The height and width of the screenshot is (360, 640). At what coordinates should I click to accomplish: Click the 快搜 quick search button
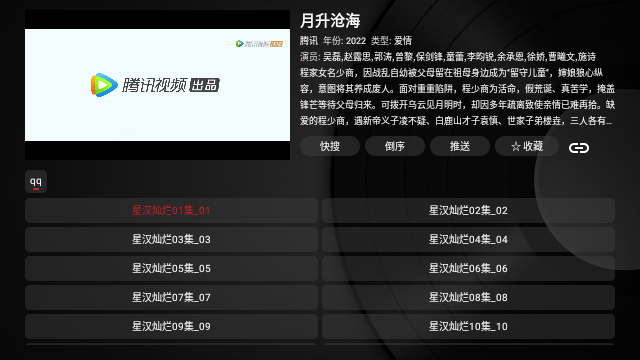pos(330,146)
